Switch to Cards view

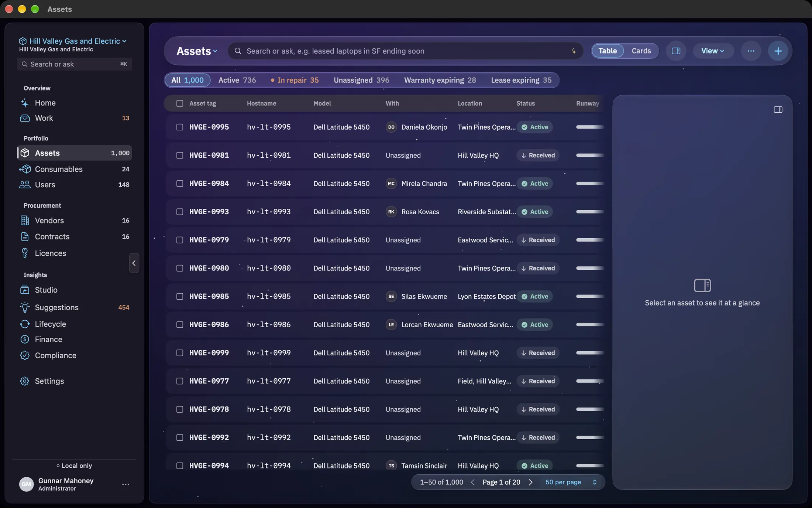click(x=641, y=51)
